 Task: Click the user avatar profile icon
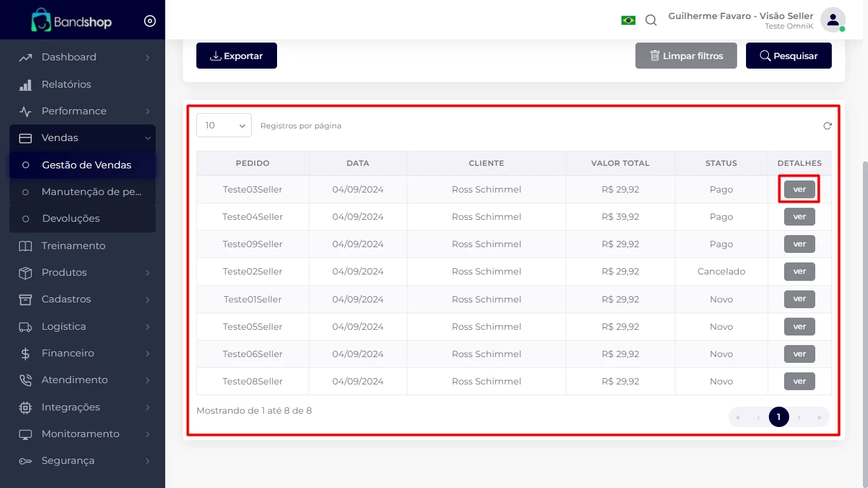pyautogui.click(x=832, y=20)
